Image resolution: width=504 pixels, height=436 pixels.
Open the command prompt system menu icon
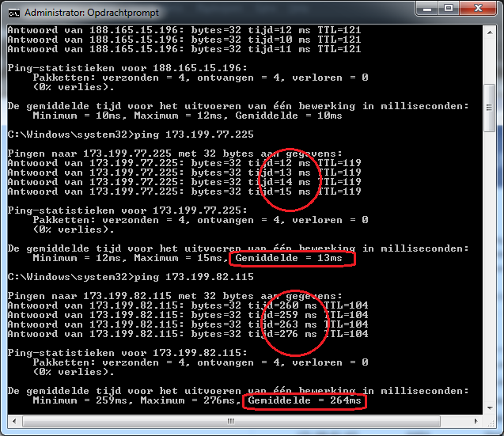14,13
